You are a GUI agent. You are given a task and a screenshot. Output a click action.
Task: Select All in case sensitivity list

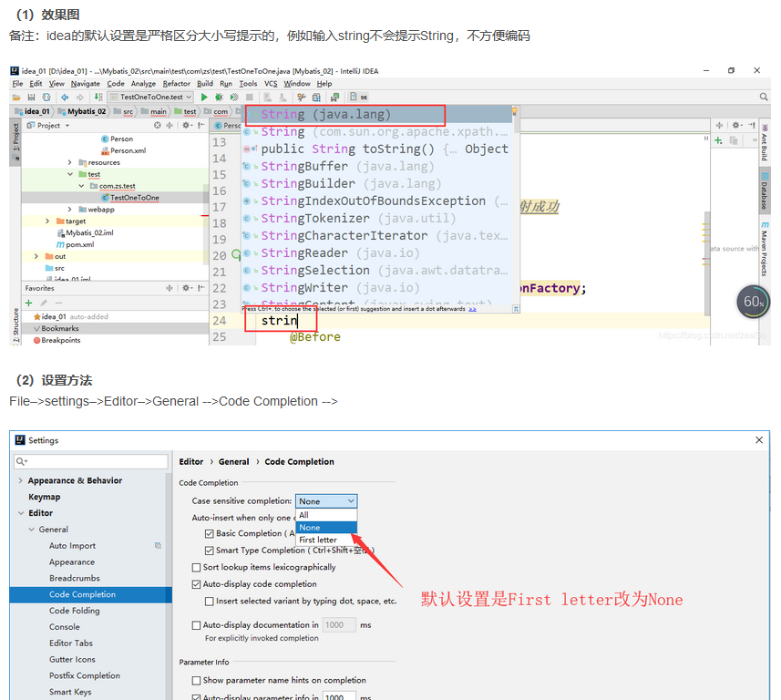(326, 515)
